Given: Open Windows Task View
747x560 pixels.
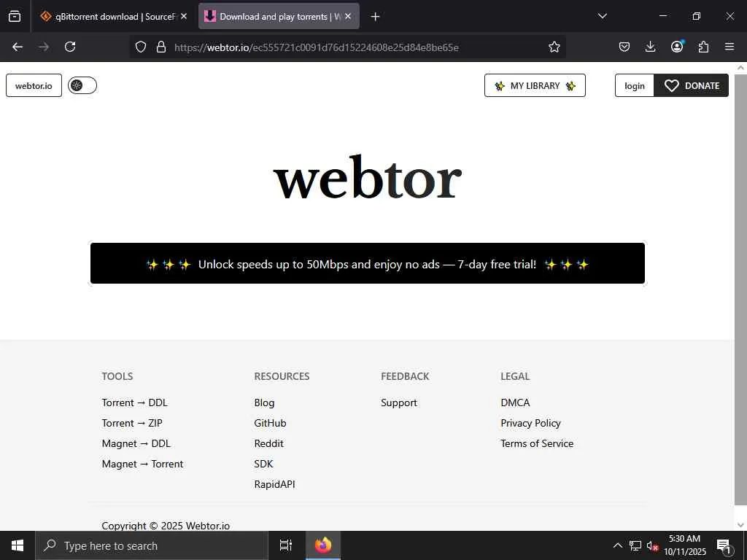Looking at the screenshot, I should 285,545.
